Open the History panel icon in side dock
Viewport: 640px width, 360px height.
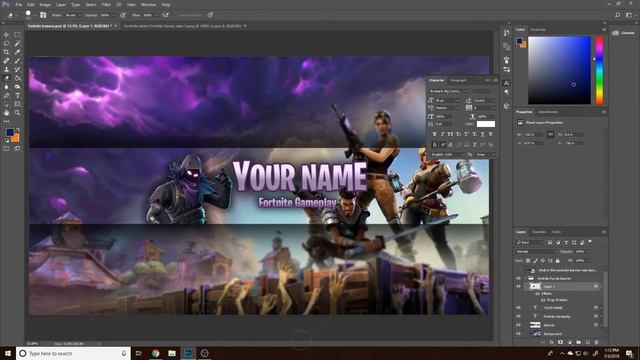pyautogui.click(x=507, y=33)
